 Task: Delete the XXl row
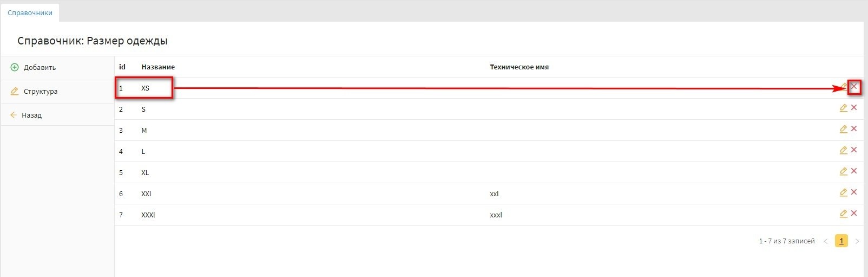click(854, 192)
